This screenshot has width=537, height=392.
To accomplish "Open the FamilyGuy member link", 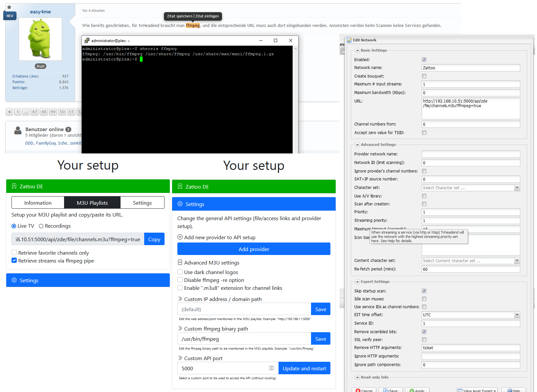I will (x=46, y=143).
